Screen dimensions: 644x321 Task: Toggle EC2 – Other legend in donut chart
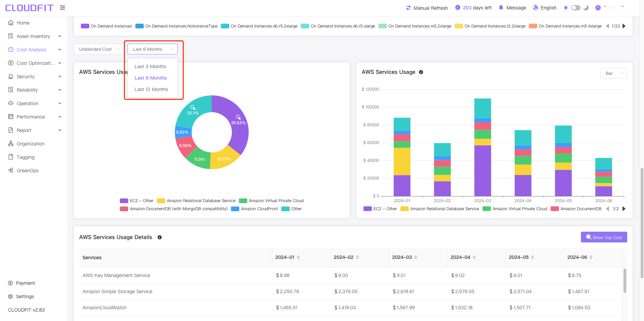137,201
